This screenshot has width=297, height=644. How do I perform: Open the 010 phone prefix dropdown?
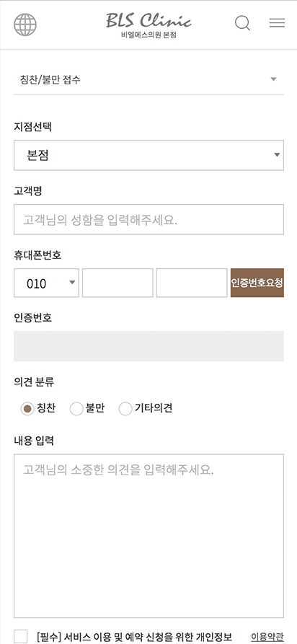[x=46, y=283]
